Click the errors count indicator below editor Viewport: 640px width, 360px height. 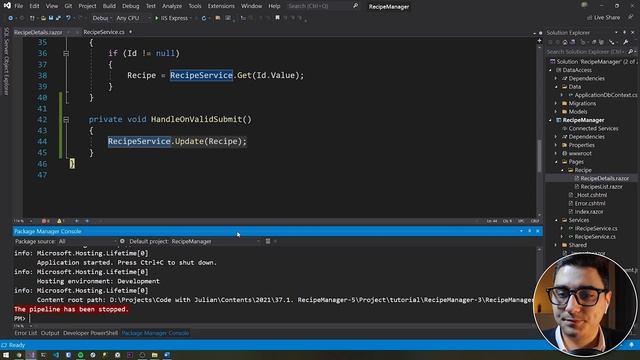pos(45,221)
